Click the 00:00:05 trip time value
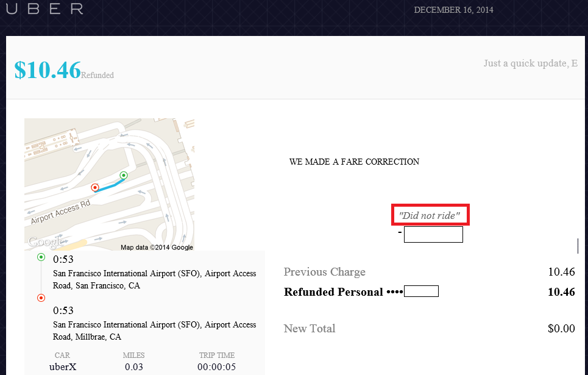This screenshot has height=375, width=588. 217,366
